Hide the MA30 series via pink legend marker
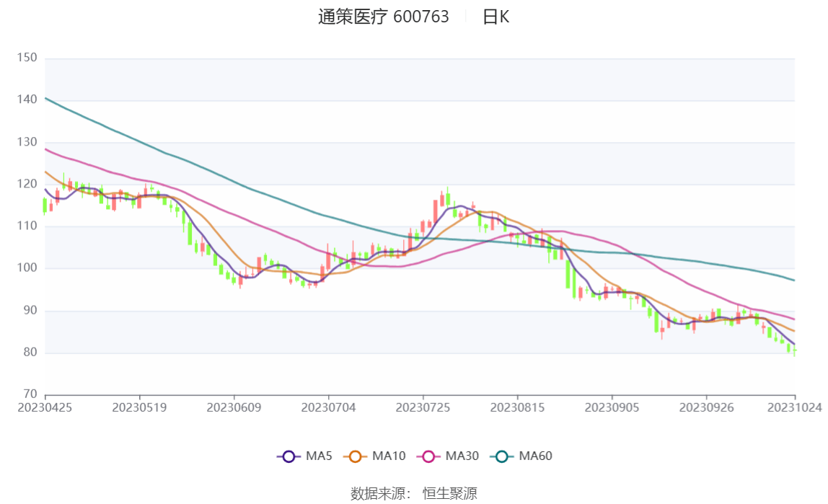Screen dimensions: 828x504 coord(428,456)
